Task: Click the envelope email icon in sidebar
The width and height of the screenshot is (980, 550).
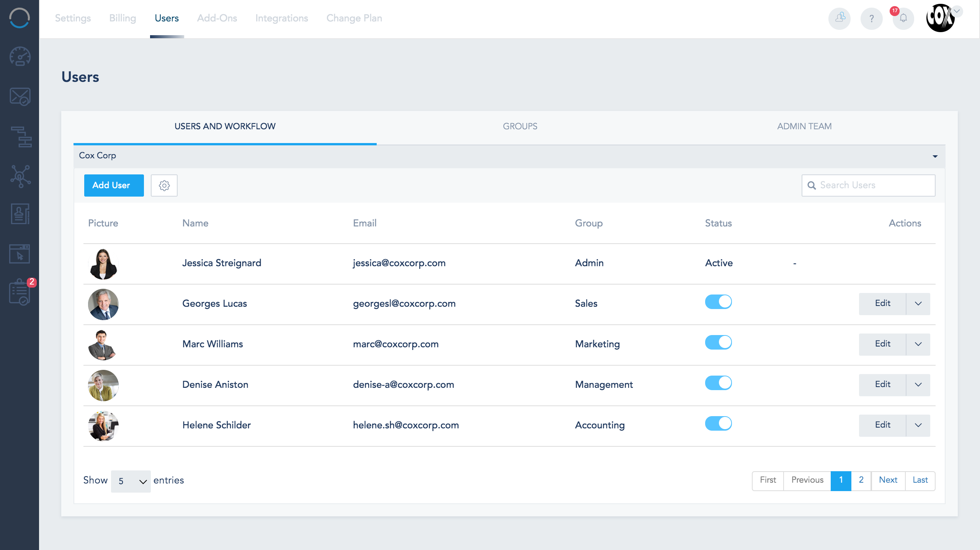Action: tap(20, 96)
